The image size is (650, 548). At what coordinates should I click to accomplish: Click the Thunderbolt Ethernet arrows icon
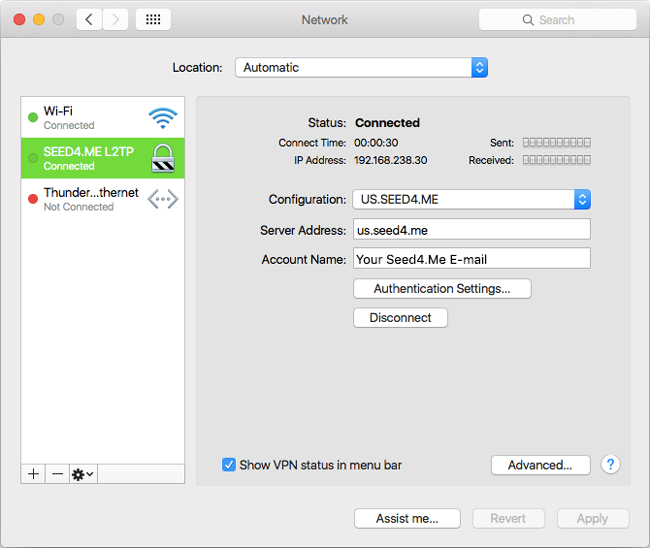click(162, 199)
